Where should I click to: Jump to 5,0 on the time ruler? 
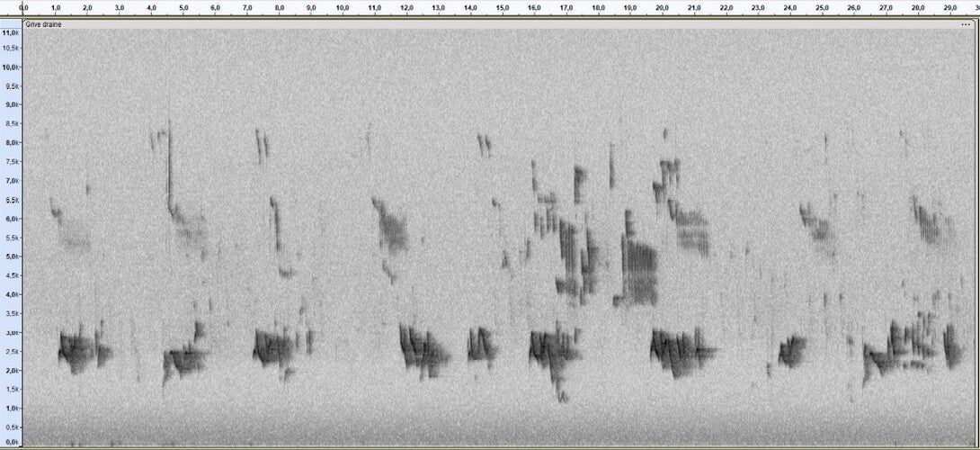183,8
